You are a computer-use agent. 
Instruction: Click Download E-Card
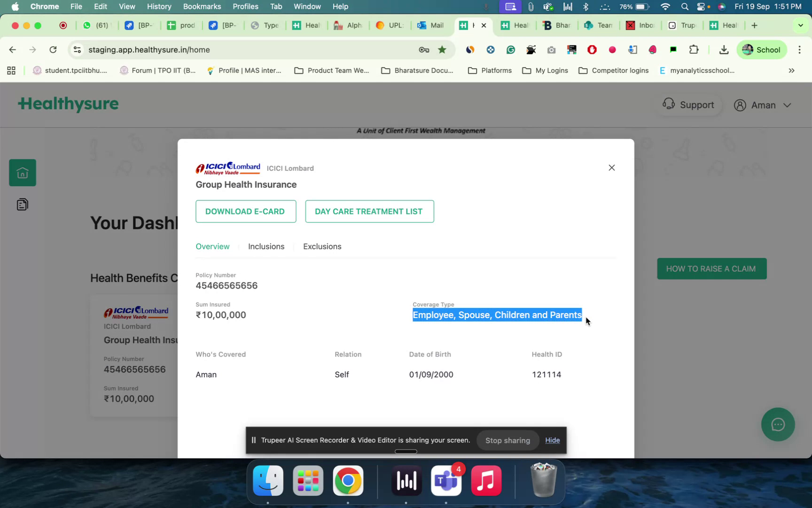[x=245, y=211]
